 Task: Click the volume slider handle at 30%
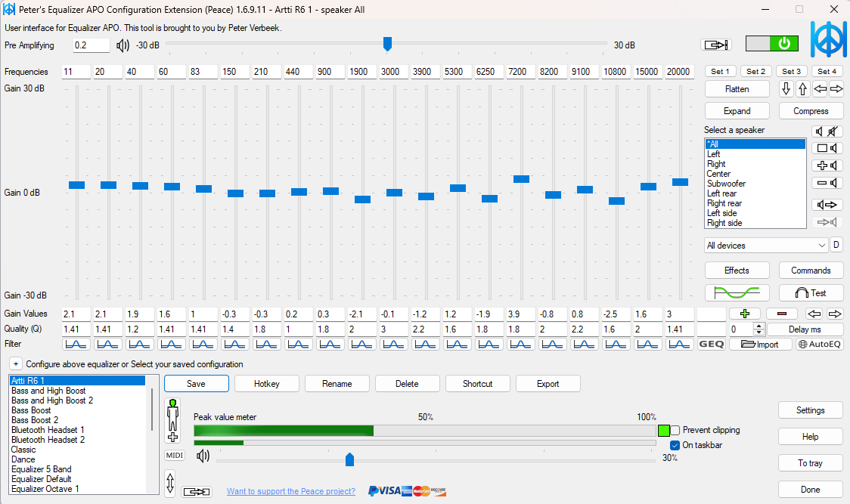[349, 459]
